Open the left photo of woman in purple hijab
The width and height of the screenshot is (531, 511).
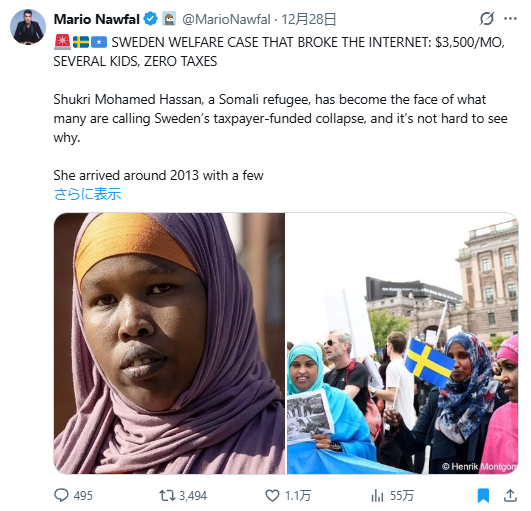169,343
